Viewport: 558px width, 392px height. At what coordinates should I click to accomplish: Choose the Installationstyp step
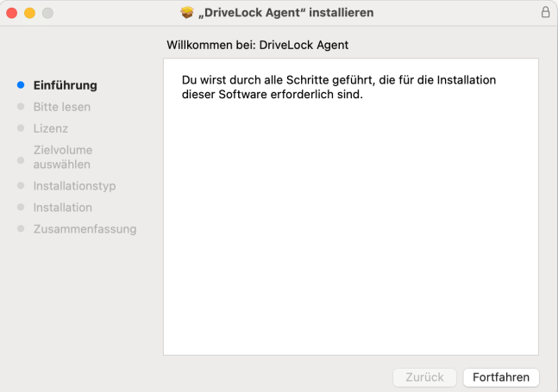(x=74, y=186)
